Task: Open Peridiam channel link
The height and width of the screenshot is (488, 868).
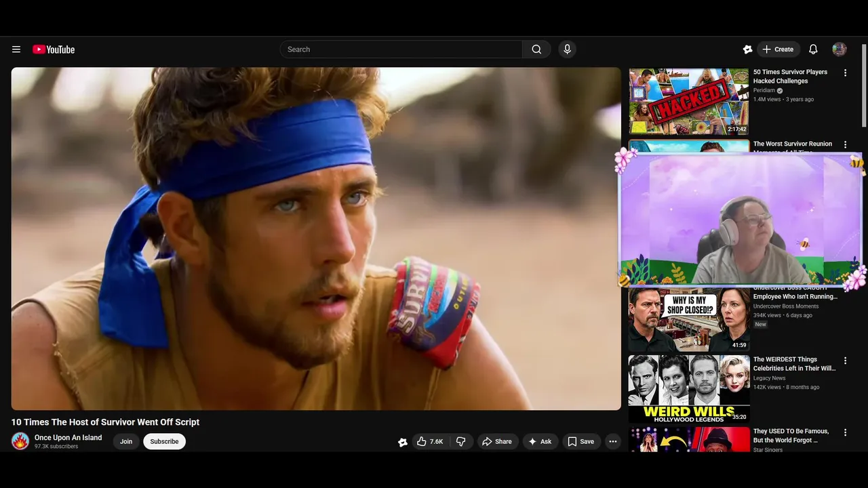Action: coord(764,90)
